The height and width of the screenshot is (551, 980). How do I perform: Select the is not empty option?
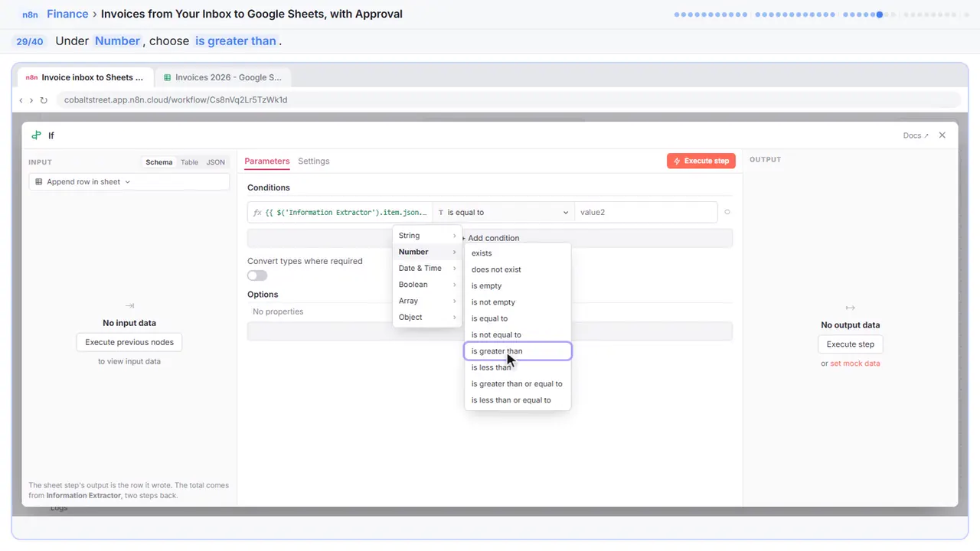tap(518, 302)
